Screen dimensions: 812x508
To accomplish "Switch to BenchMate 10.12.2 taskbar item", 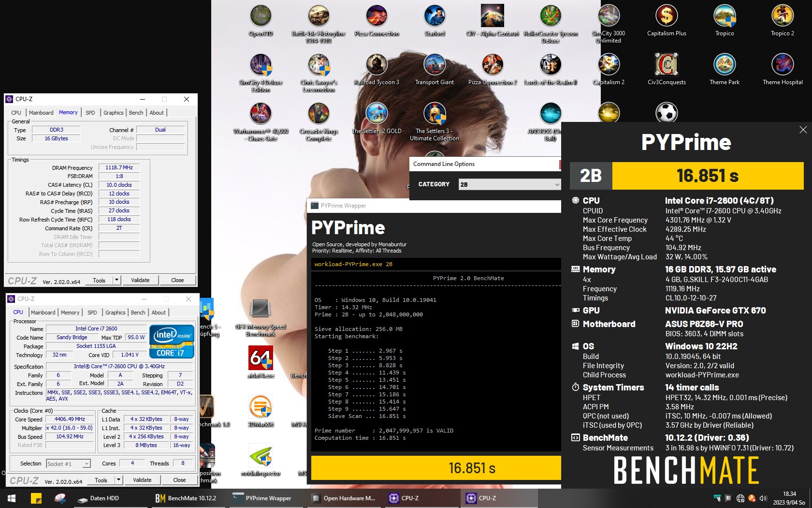I will tap(187, 498).
